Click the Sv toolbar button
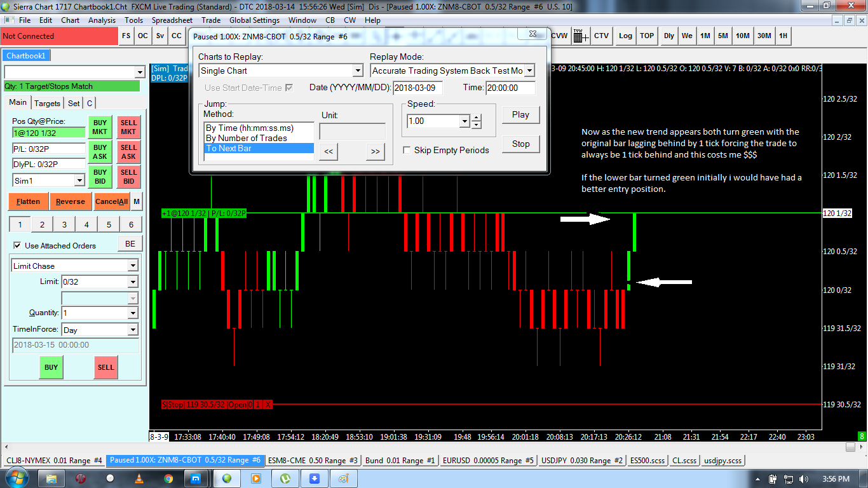 159,36
